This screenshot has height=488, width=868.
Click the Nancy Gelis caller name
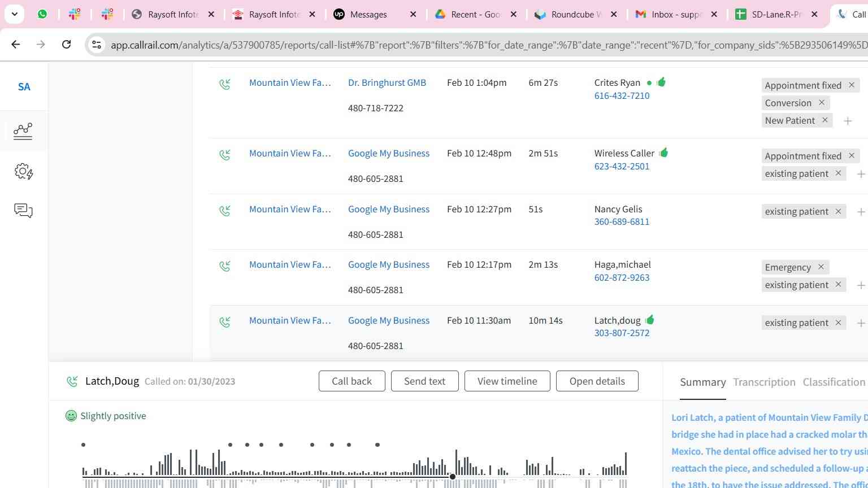coord(618,209)
